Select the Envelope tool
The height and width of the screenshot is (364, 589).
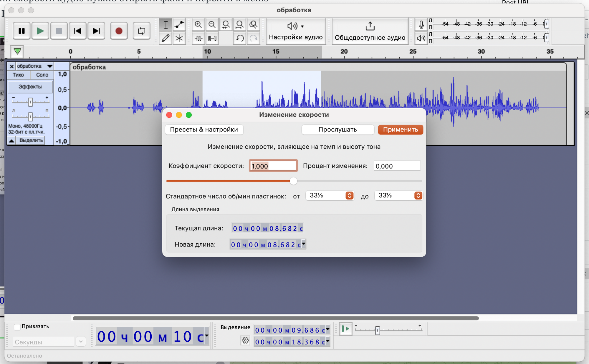click(x=179, y=25)
